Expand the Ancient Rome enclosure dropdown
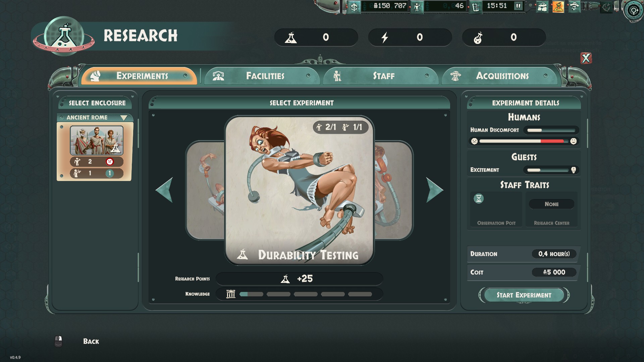The image size is (644, 362). coord(124,118)
